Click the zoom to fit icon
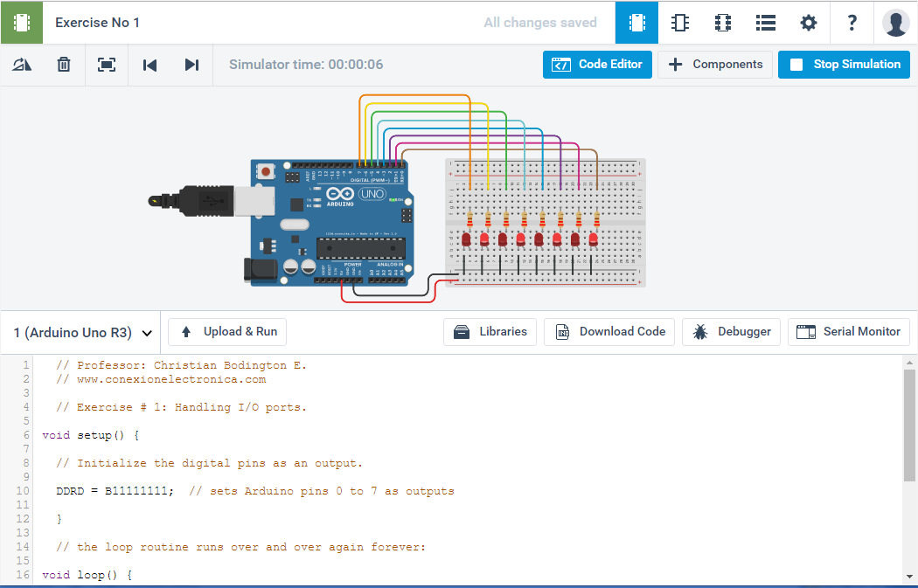Image resolution: width=918 pixels, height=588 pixels. coord(107,65)
